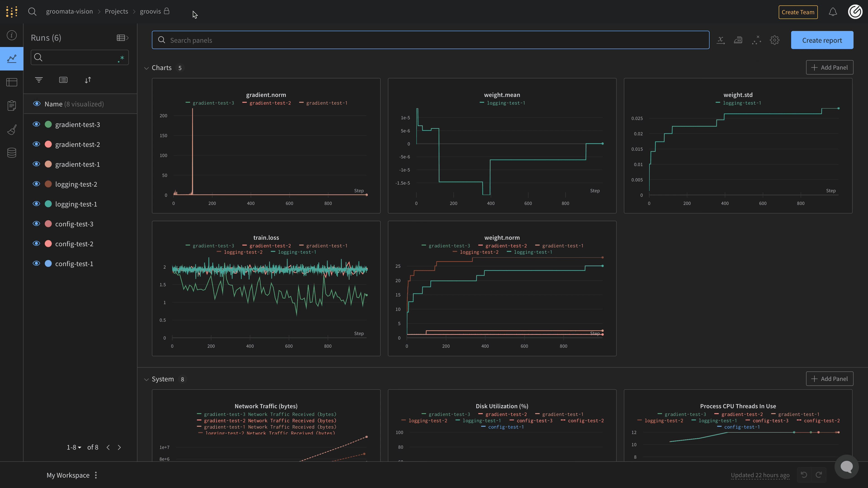This screenshot has height=488, width=868.
Task: Click the workspace settings gear icon
Action: click(774, 40)
